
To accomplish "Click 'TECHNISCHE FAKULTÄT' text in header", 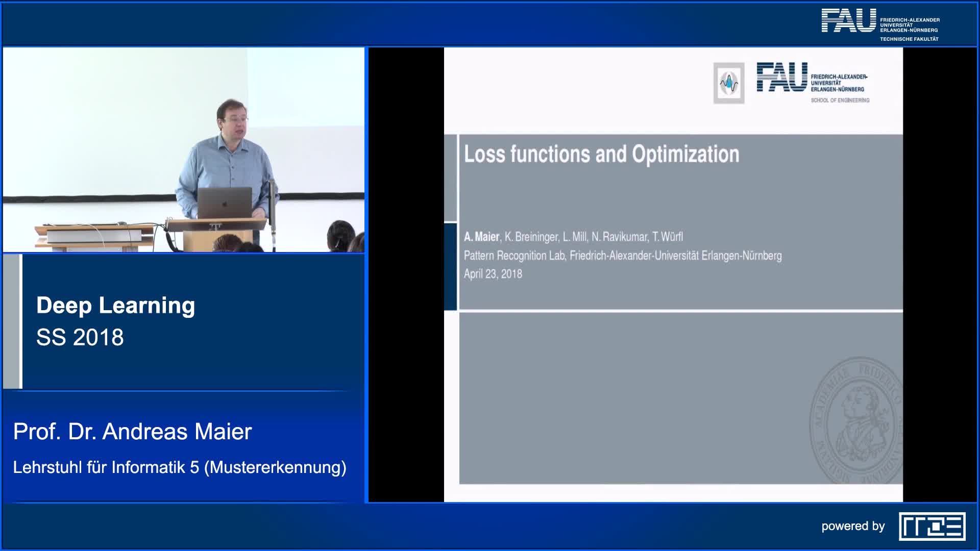I will click(x=909, y=39).
